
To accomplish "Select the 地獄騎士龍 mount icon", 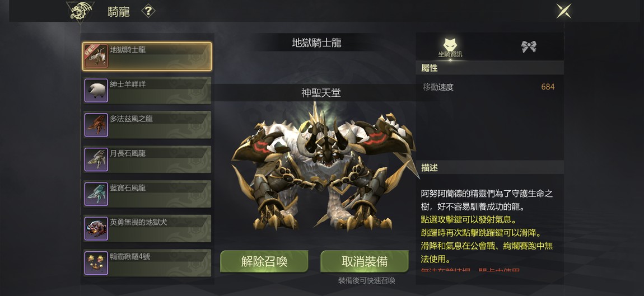I will coord(96,57).
